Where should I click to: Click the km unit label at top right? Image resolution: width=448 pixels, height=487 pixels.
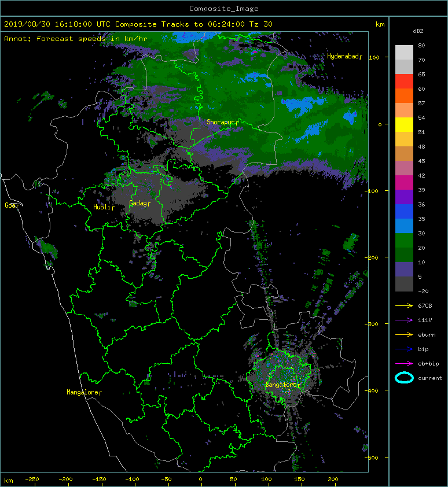(x=380, y=24)
